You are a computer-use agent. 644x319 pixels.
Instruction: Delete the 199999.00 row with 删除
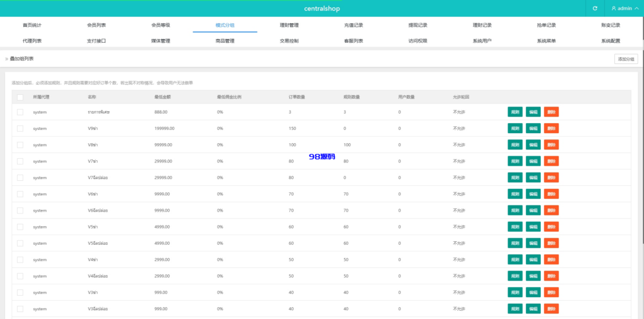click(551, 128)
